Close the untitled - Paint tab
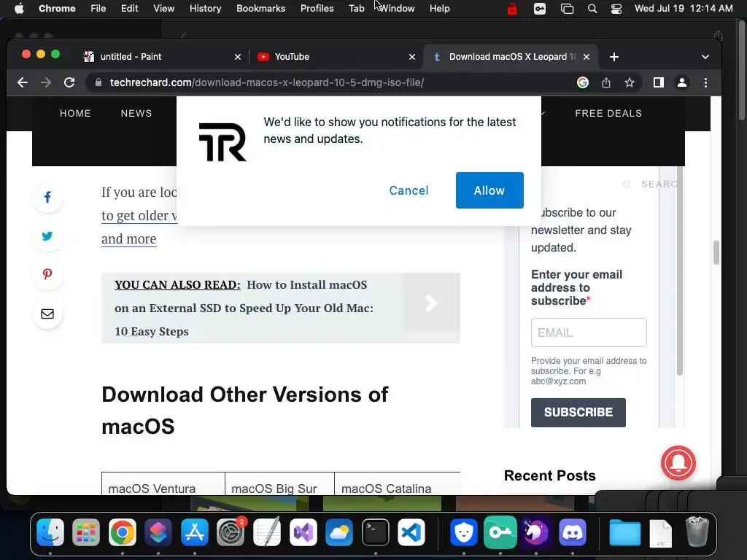The height and width of the screenshot is (560, 747). [238, 57]
